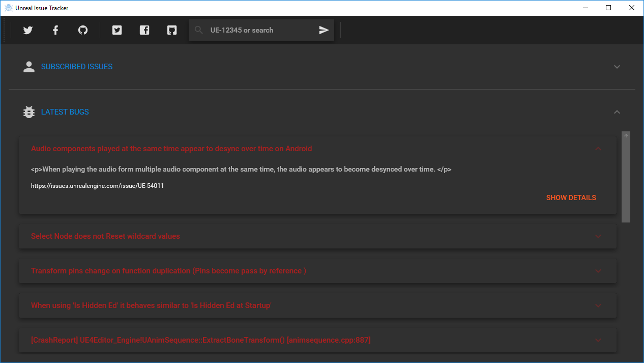Image resolution: width=644 pixels, height=363 pixels.
Task: Click the Unreal Issue Tracker titlebar icon
Action: point(9,8)
